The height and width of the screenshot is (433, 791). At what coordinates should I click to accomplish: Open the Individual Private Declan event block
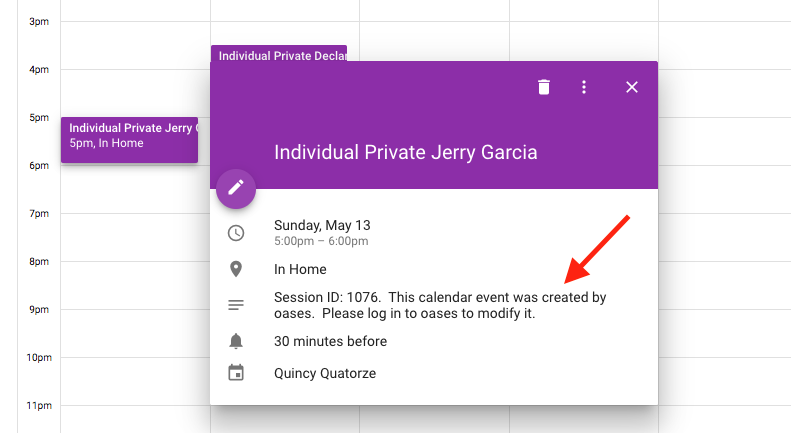click(x=279, y=53)
